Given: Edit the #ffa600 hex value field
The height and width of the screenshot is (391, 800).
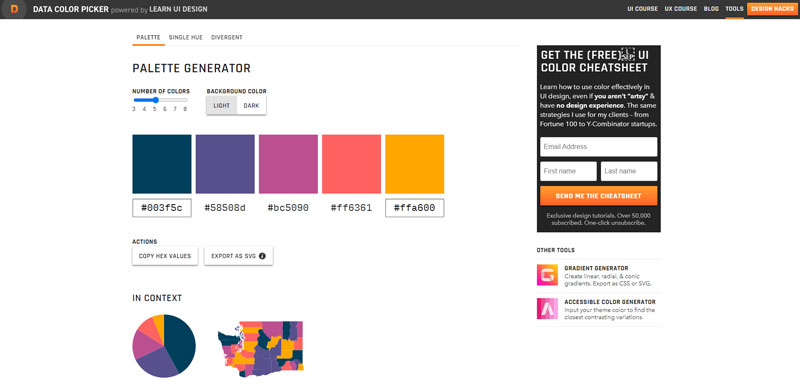Looking at the screenshot, I should [414, 208].
